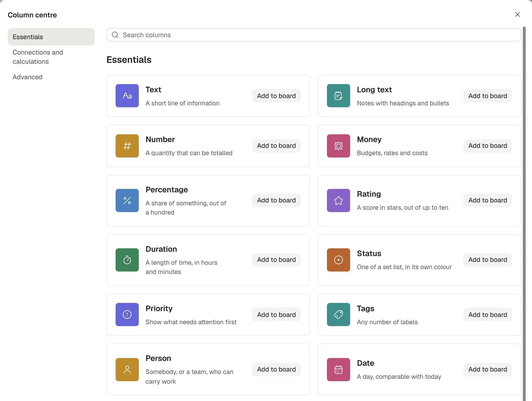Add the Status column to board
The height and width of the screenshot is (401, 532).
coord(488,260)
